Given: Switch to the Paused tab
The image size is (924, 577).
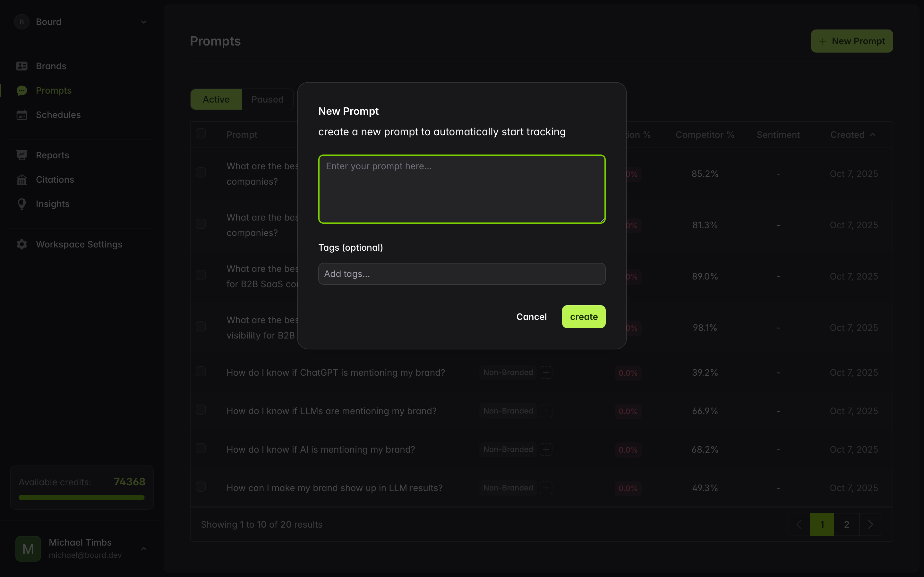Looking at the screenshot, I should [x=267, y=99].
